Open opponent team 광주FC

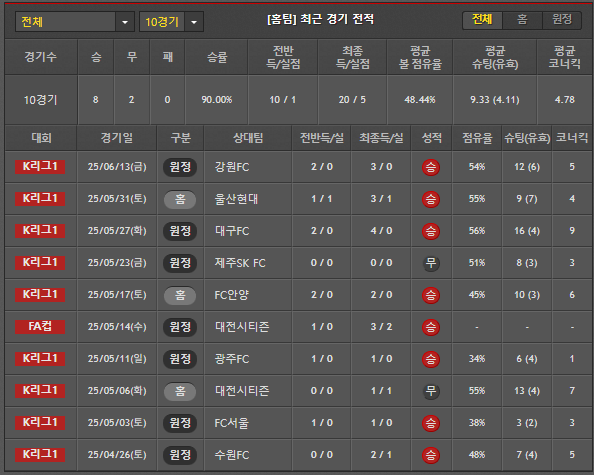(232, 359)
